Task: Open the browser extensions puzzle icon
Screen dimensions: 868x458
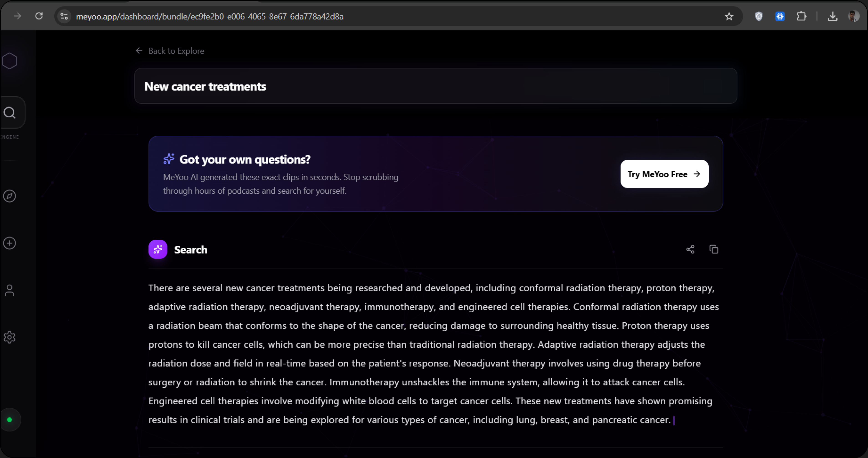Action: coord(802,16)
